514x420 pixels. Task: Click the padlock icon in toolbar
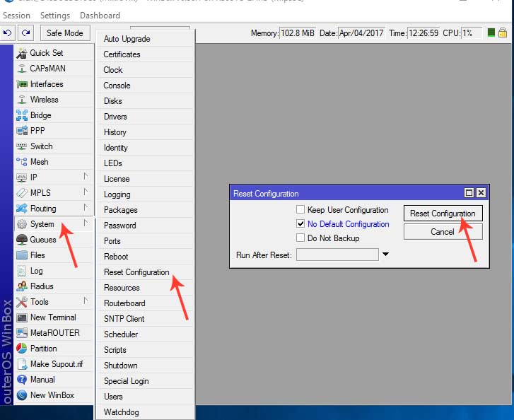click(503, 33)
